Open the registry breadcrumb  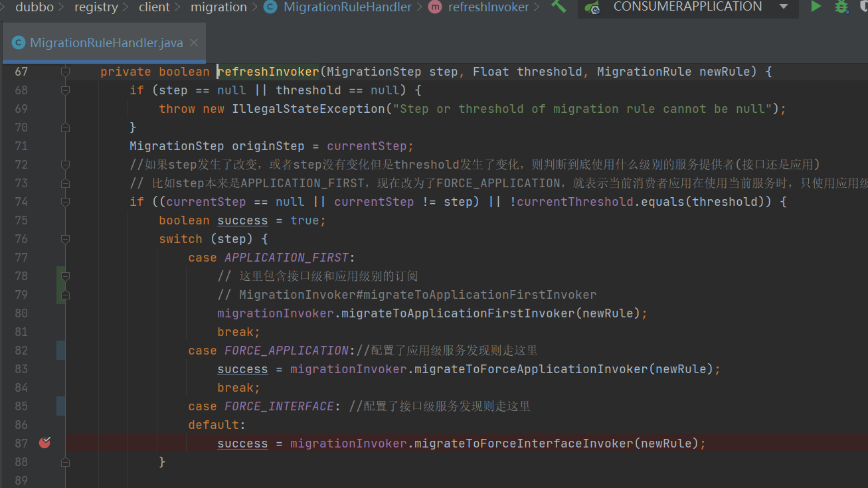pyautogui.click(x=96, y=7)
